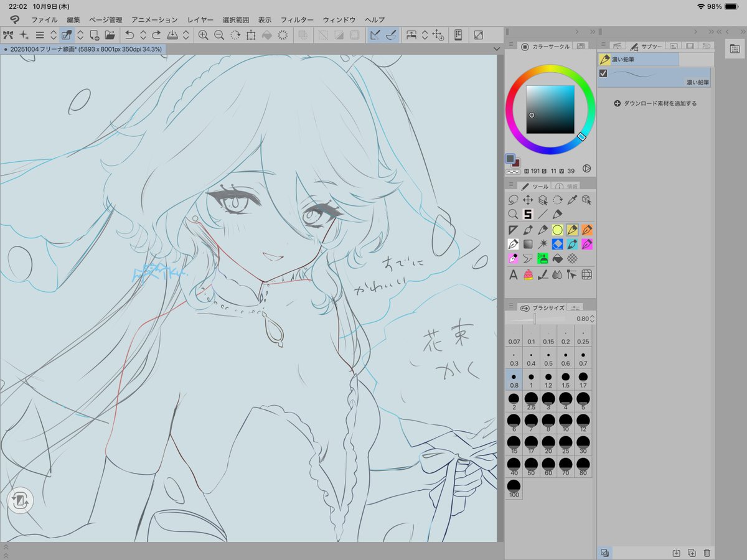The image size is (747, 560).
Task: Delete sub tool with trash icon
Action: [707, 553]
